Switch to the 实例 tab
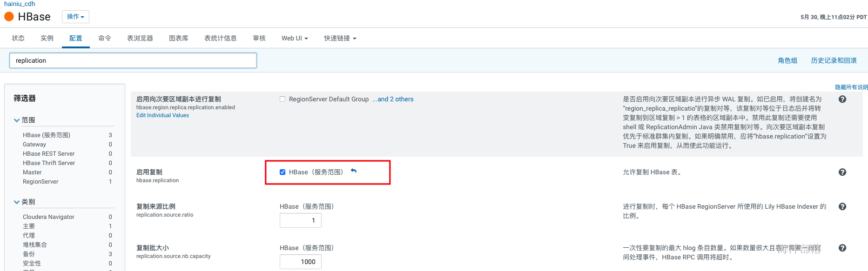The image size is (868, 271). pos(47,38)
